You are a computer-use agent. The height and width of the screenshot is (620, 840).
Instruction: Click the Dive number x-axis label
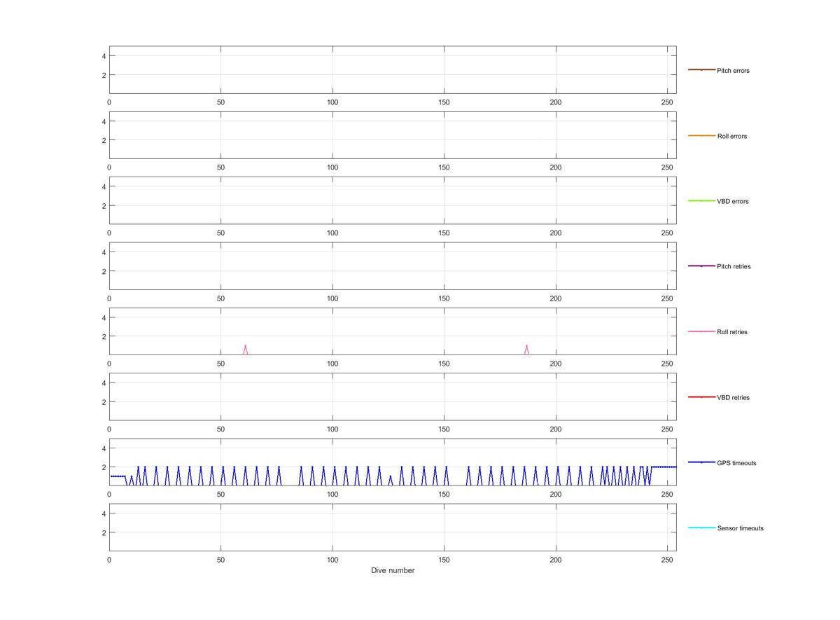393,570
